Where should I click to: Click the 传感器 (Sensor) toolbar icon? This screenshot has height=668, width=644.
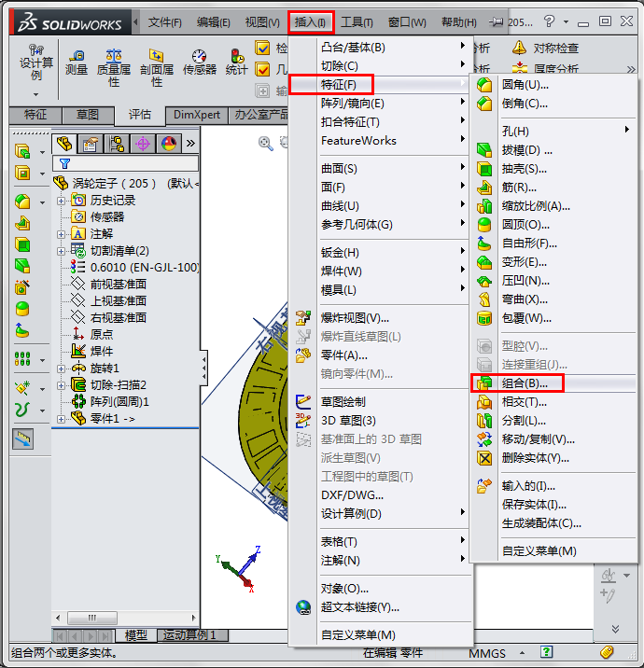tap(200, 62)
